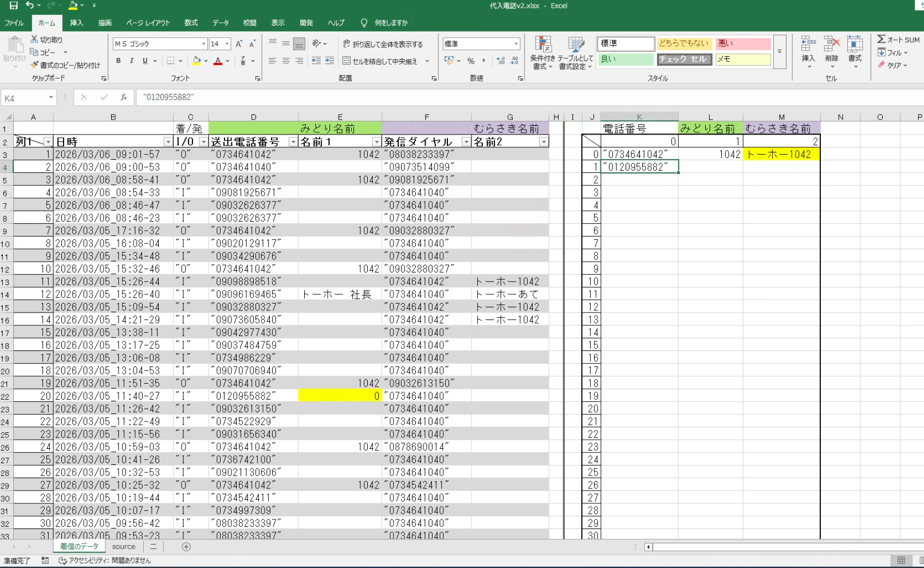Click the Format Painter brush icon
924x568 pixels.
click(35, 65)
